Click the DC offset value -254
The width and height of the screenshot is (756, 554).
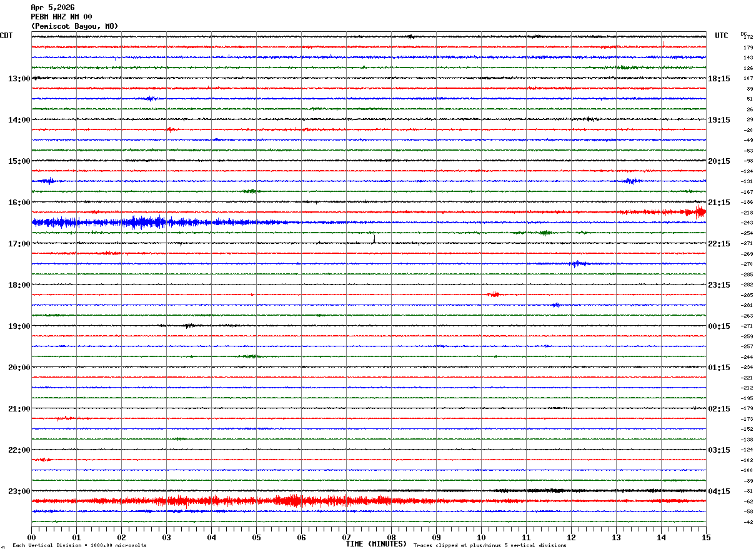coord(747,233)
